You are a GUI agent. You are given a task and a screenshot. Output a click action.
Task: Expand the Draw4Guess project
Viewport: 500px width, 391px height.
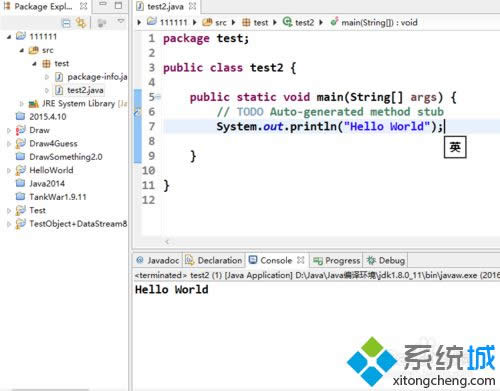9,144
